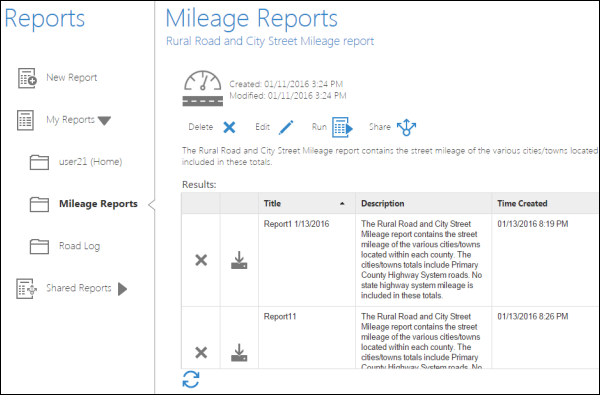Expand the Shared Reports arrow

click(122, 289)
